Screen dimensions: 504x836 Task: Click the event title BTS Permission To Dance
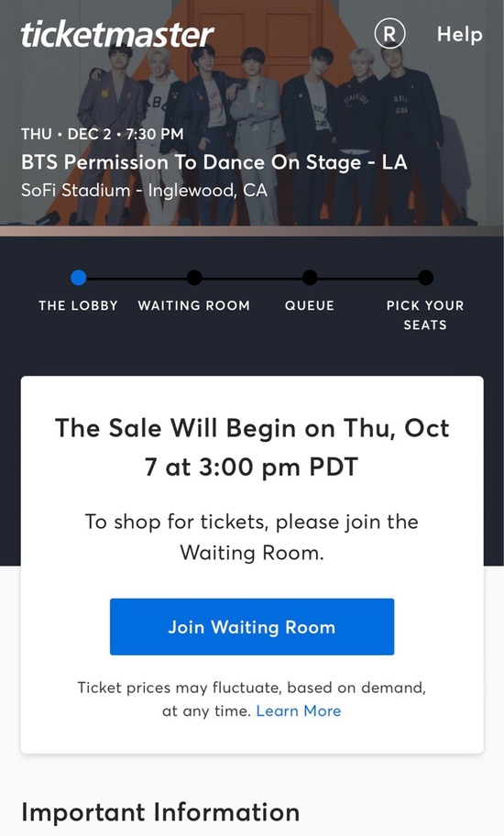click(214, 162)
